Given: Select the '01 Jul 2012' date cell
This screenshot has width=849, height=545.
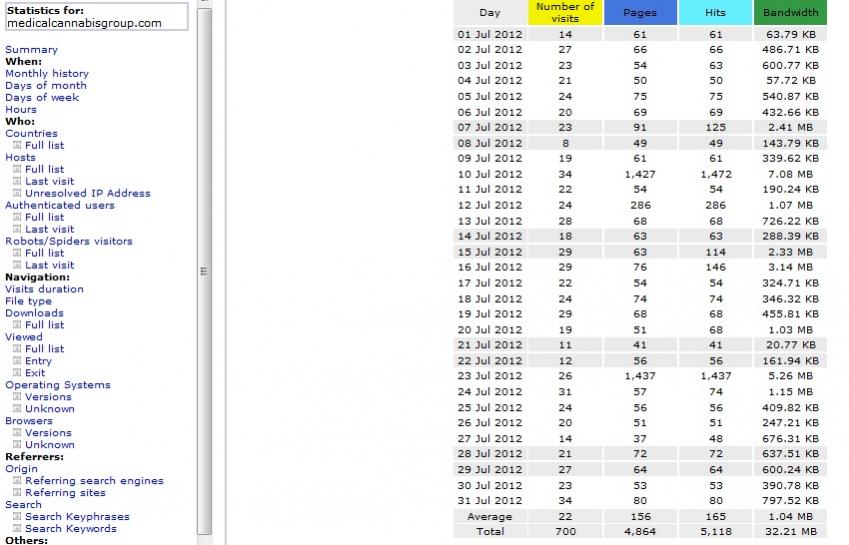Looking at the screenshot, I should click(489, 34).
